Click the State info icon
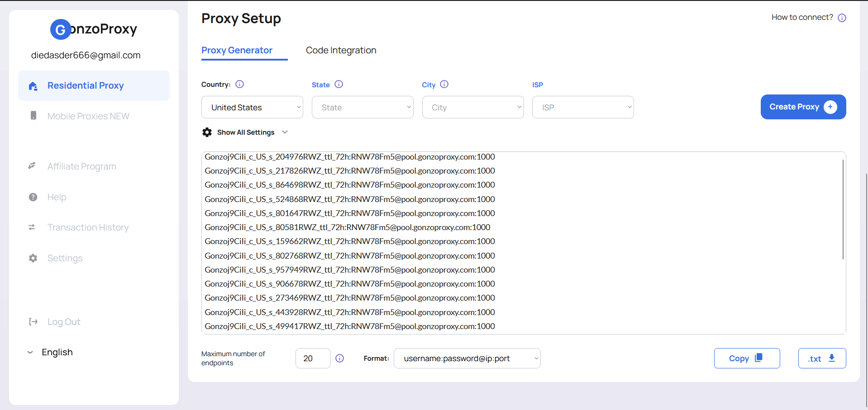This screenshot has width=868, height=410. (339, 84)
